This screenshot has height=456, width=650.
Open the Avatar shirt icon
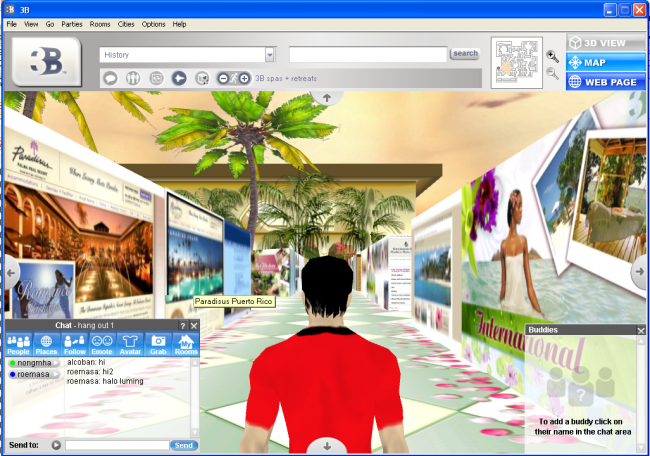pos(130,345)
